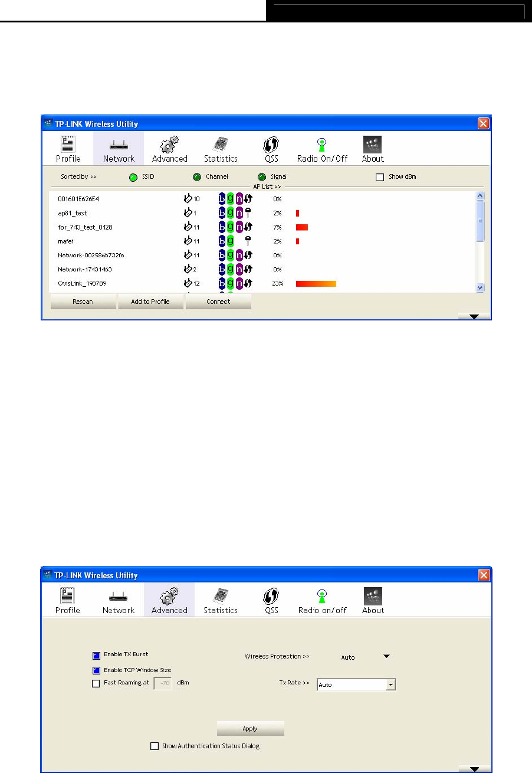The image size is (532, 773).
Task: Click OvisLink_1987B9 signal strength bar
Action: (x=316, y=284)
